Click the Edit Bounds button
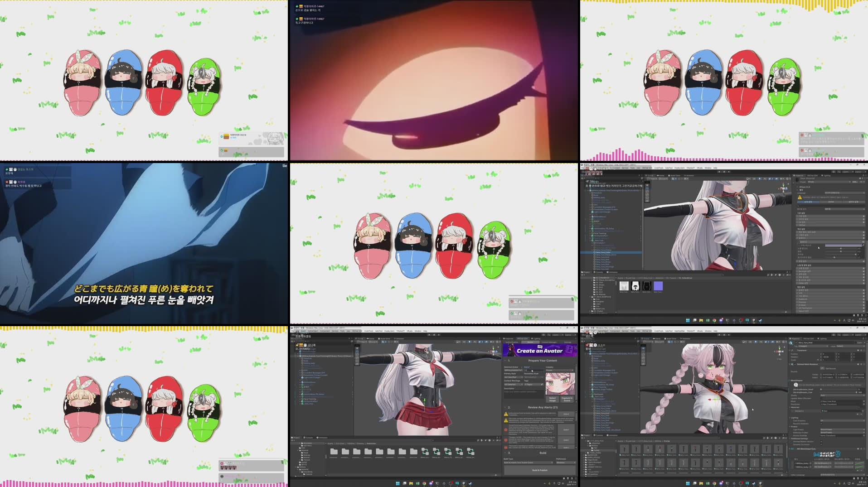 822,368
